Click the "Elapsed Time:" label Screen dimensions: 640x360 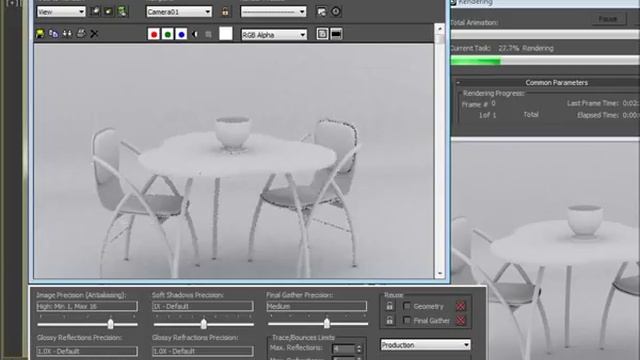pyautogui.click(x=598, y=115)
